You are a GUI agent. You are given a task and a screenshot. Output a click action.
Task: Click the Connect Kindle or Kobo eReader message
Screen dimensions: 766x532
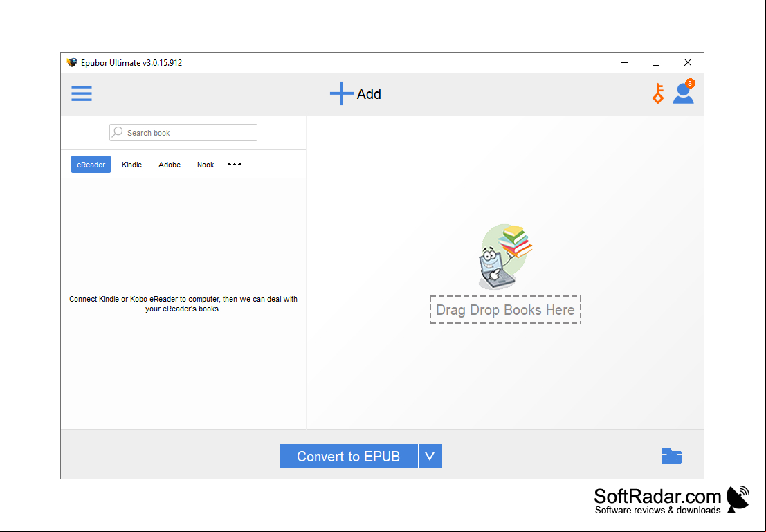click(x=183, y=304)
